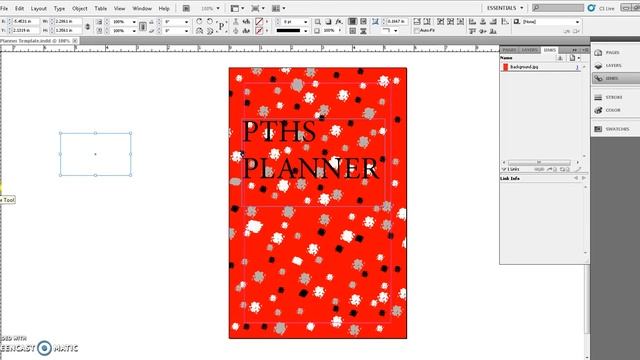Click Fill Frame Proportionally icon
640x360 pixels.
417,21
